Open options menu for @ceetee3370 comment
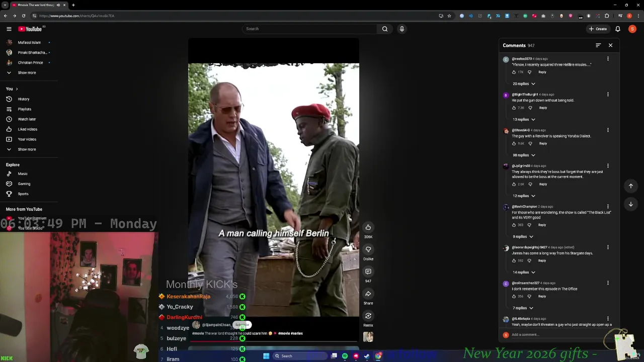The image size is (644, 362). point(608,59)
